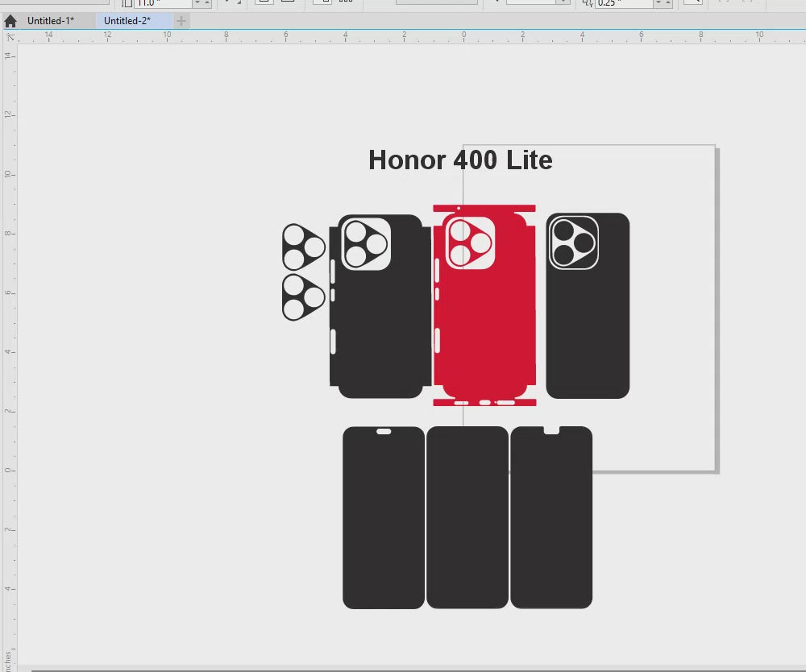Open the Welcome screen home icon
The image size is (806, 672).
tap(10, 21)
